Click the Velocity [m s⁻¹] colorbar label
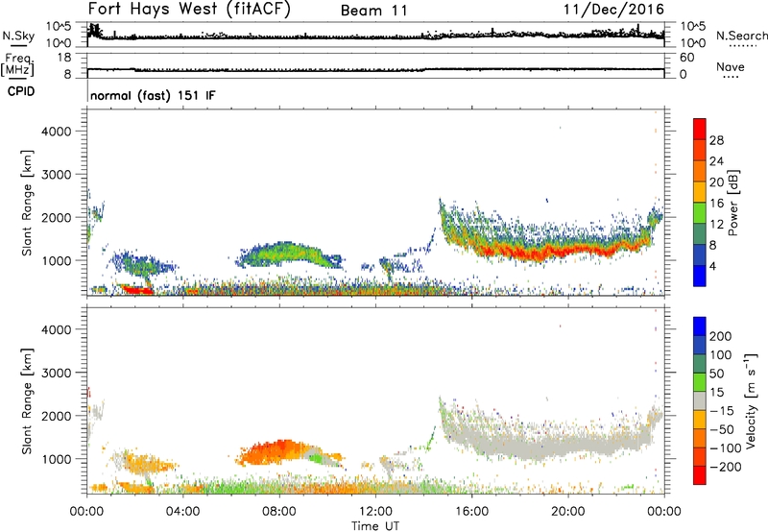 coord(751,400)
